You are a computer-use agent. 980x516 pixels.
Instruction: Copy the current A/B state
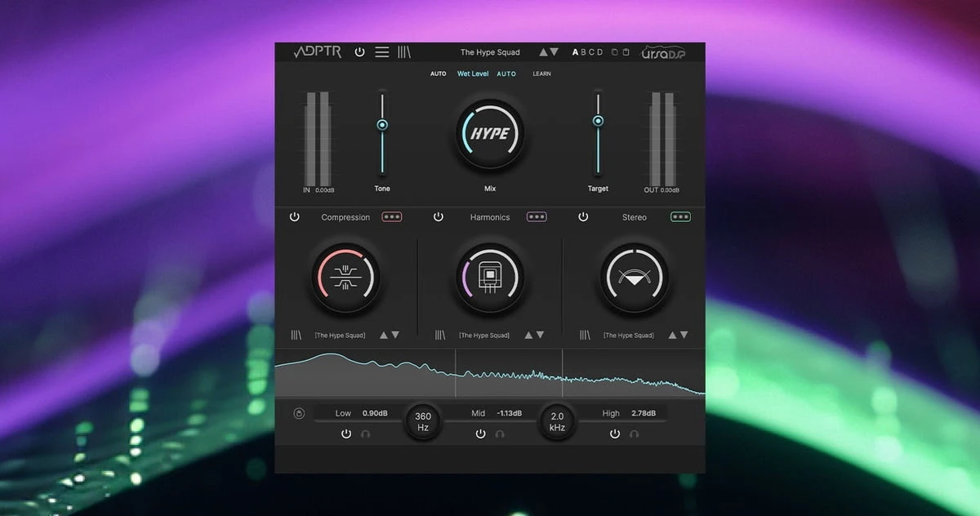pyautogui.click(x=615, y=52)
